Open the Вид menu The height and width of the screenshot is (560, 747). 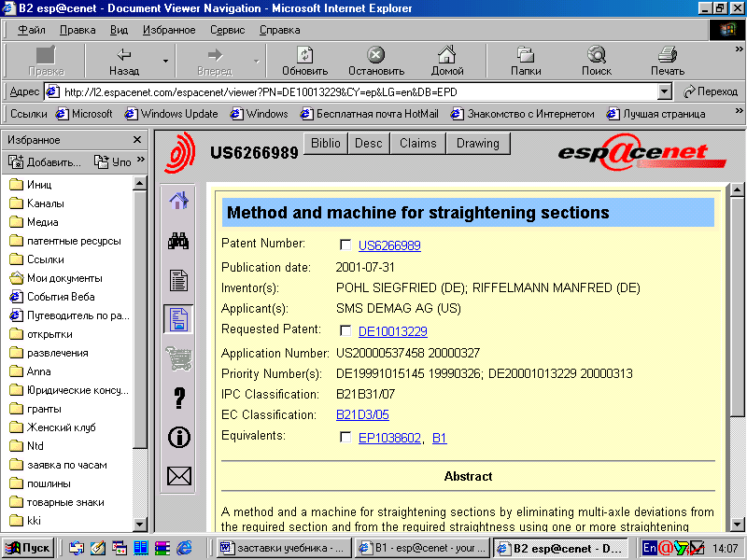click(x=120, y=30)
